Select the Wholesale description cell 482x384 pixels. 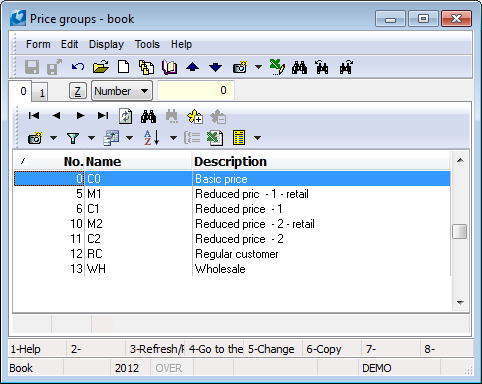tap(321, 269)
